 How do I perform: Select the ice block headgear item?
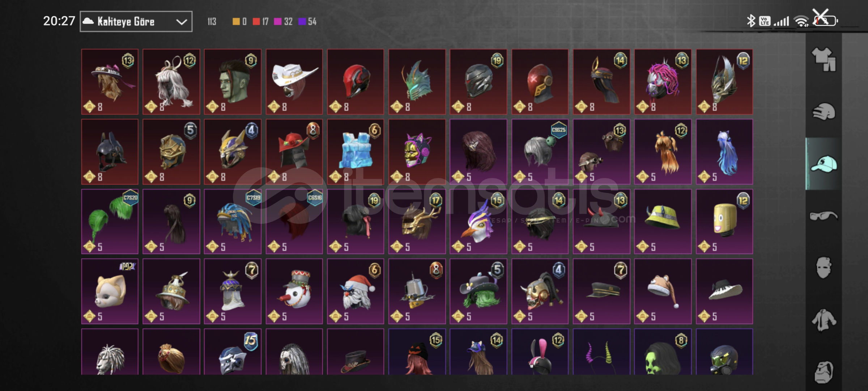click(x=356, y=152)
